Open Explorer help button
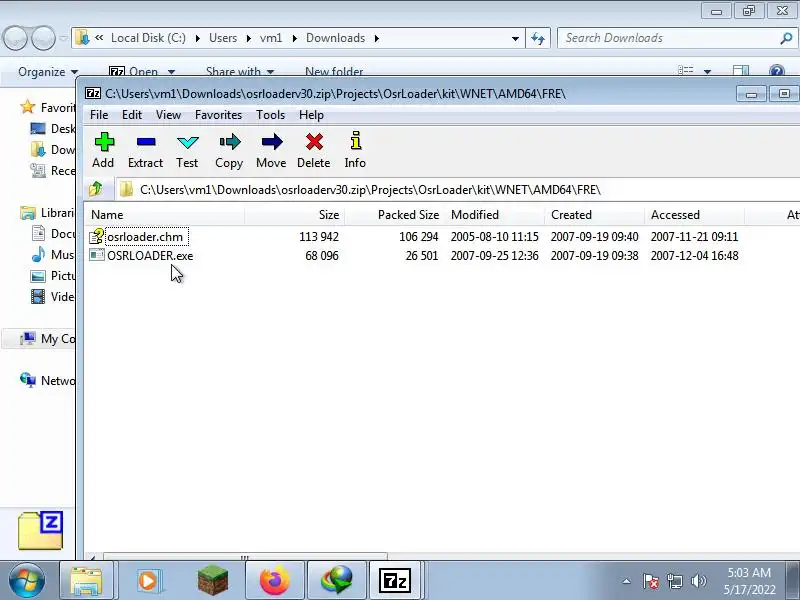 [x=776, y=71]
